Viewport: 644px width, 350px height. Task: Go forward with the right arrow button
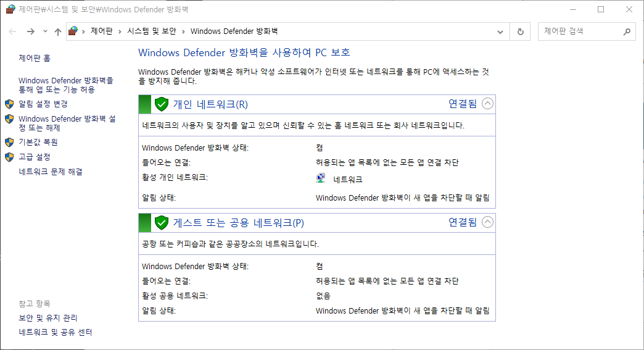point(31,31)
